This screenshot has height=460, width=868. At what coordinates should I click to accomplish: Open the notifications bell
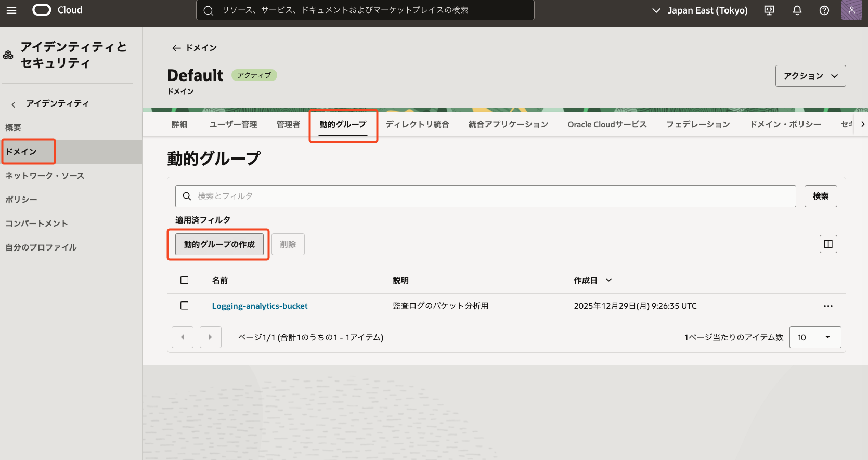(x=797, y=10)
